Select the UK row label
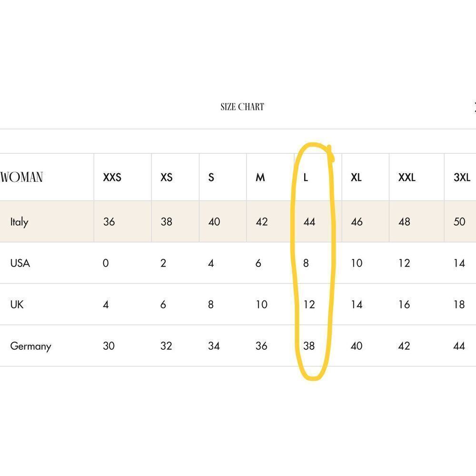Image resolution: width=476 pixels, height=476 pixels. (17, 305)
